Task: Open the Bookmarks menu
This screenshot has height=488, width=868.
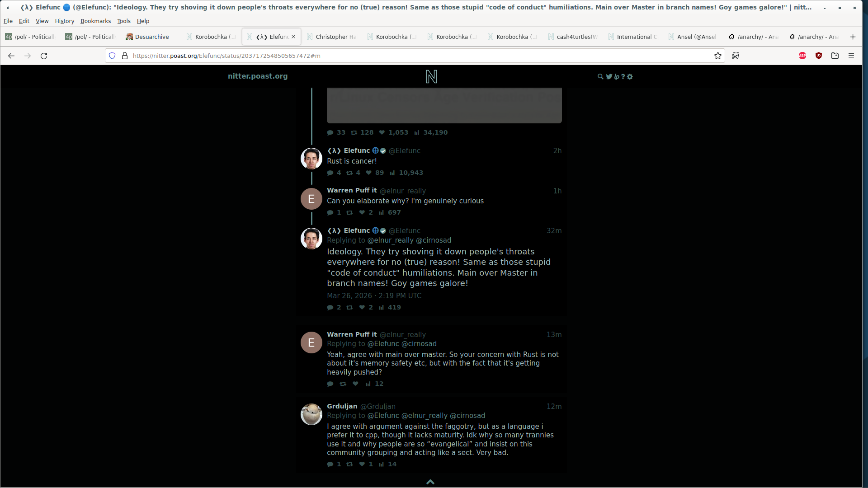Action: pyautogui.click(x=95, y=21)
